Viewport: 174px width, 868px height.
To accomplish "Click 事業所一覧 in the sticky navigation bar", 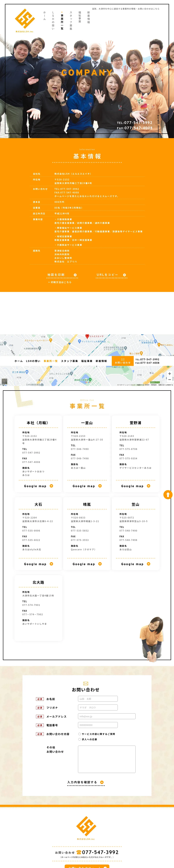I will click(x=51, y=361).
